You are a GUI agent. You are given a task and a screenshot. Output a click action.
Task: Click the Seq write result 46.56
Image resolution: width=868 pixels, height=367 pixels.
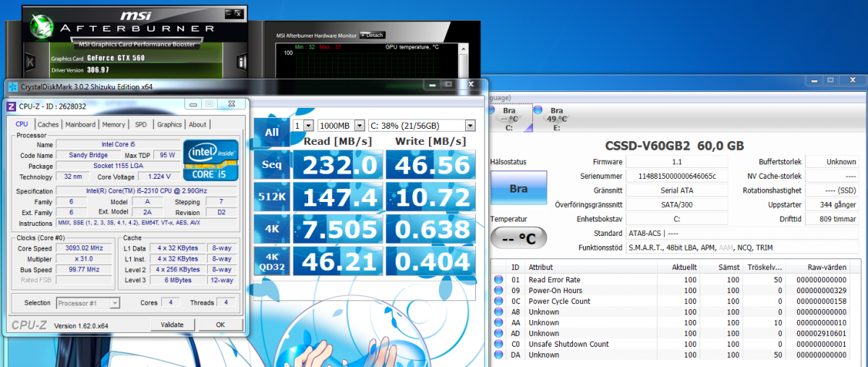431,166
